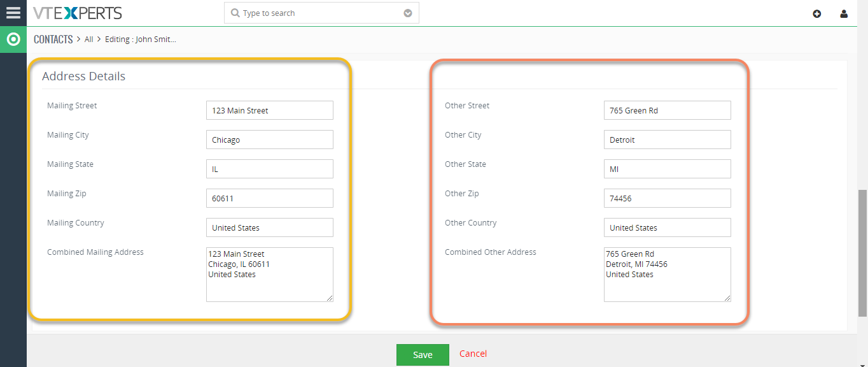Open the user profile icon
Screen dimensions: 868x367
(844, 13)
